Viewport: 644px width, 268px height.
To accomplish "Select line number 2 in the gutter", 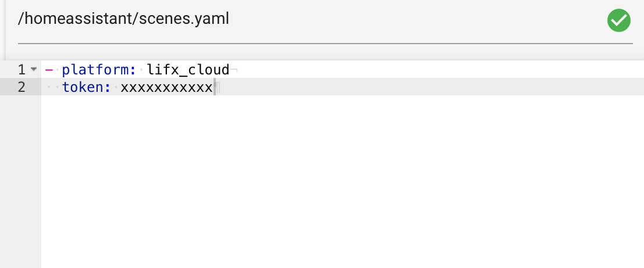I will tap(22, 87).
